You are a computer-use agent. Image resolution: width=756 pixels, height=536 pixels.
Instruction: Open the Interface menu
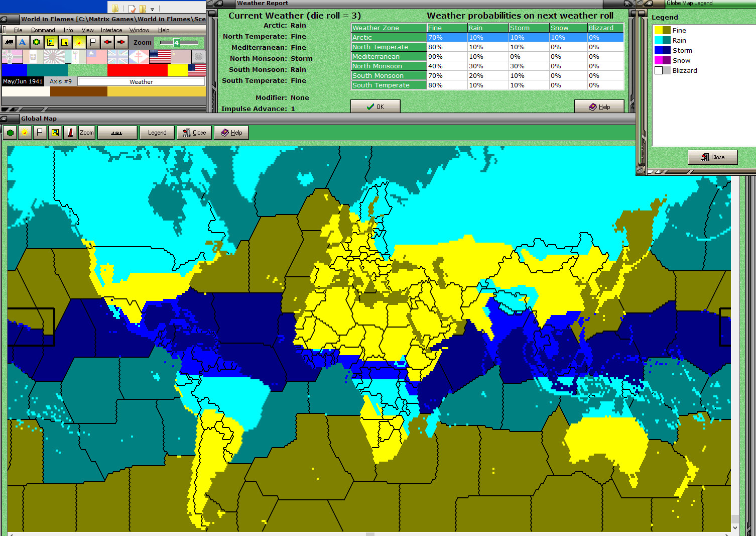[x=111, y=30]
